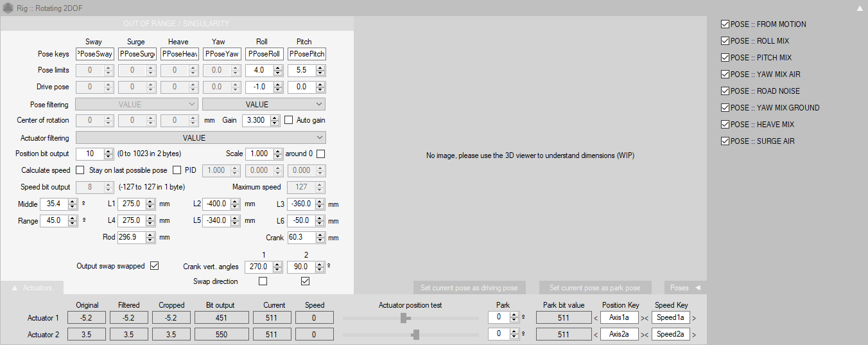Adjust the Scale value stepper
Screen dimensions: 868x345
pyautogui.click(x=278, y=154)
